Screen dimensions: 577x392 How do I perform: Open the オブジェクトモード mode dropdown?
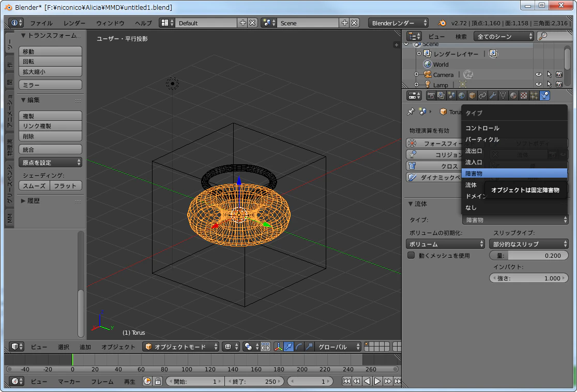pyautogui.click(x=180, y=347)
